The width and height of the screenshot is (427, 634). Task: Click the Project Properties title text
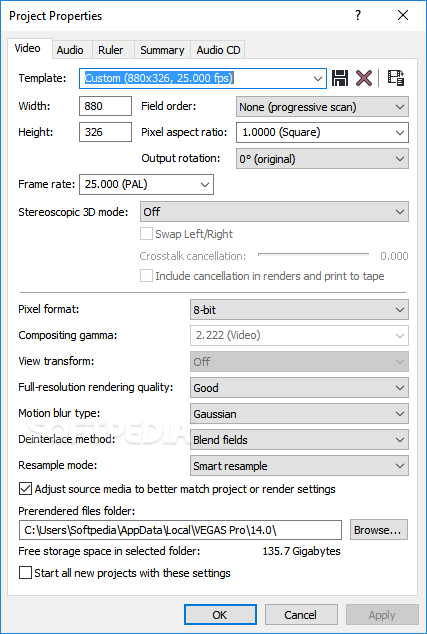pos(55,16)
